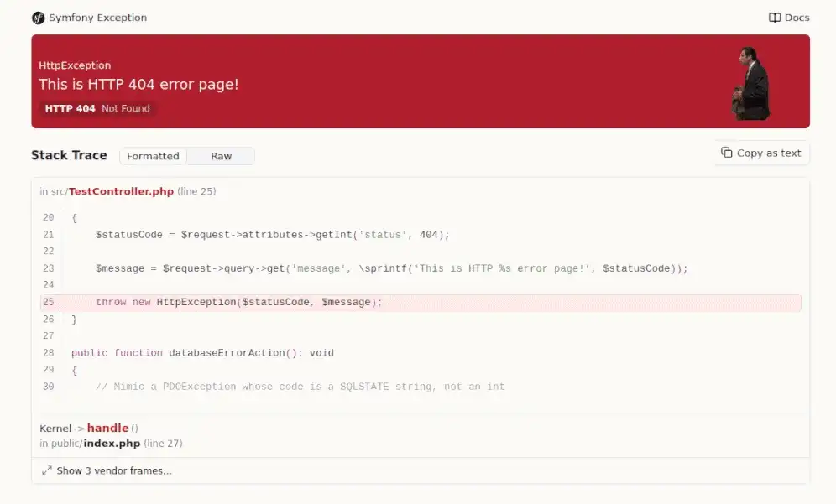836x504 pixels.
Task: Click the highlighted line 25 throw statement
Action: (x=421, y=303)
